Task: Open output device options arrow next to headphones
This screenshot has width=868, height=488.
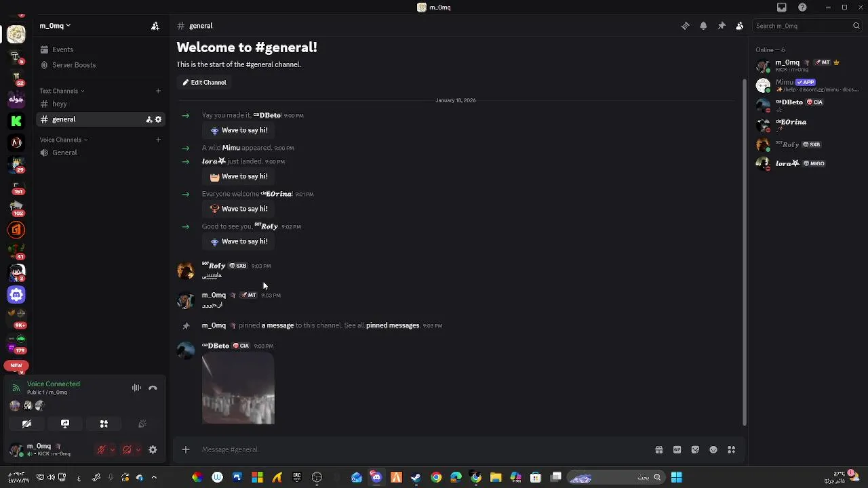Action: 138,449
